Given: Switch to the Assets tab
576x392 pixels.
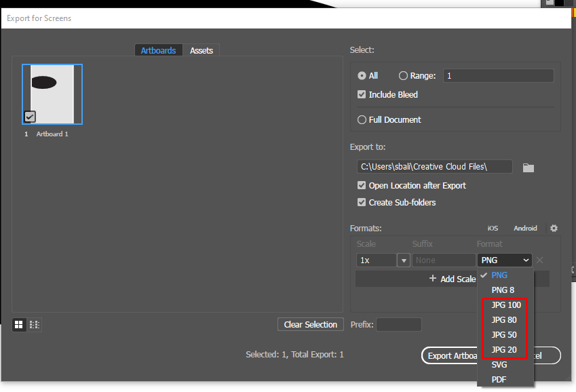Looking at the screenshot, I should 201,50.
